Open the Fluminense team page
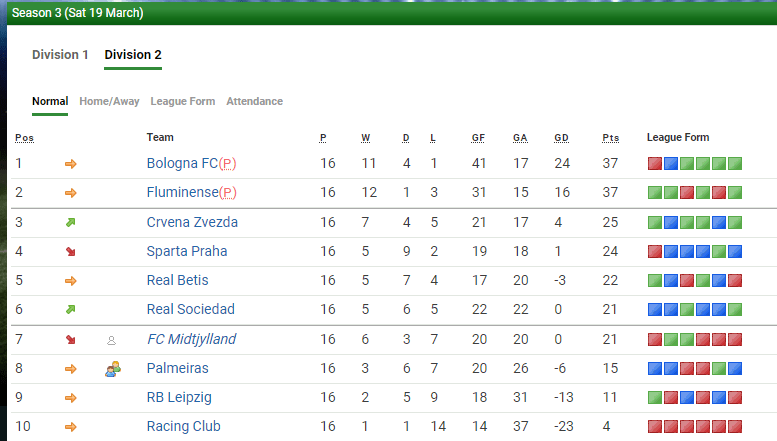777x441 pixels. click(182, 193)
